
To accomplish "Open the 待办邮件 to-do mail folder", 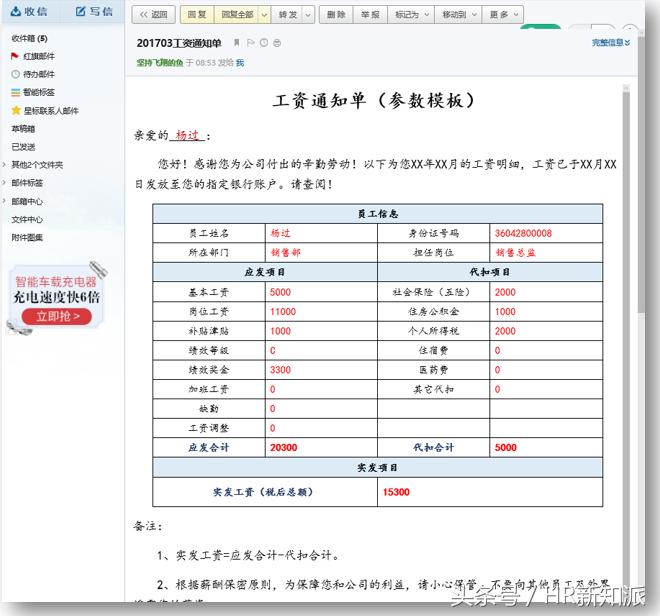I will click(x=38, y=74).
